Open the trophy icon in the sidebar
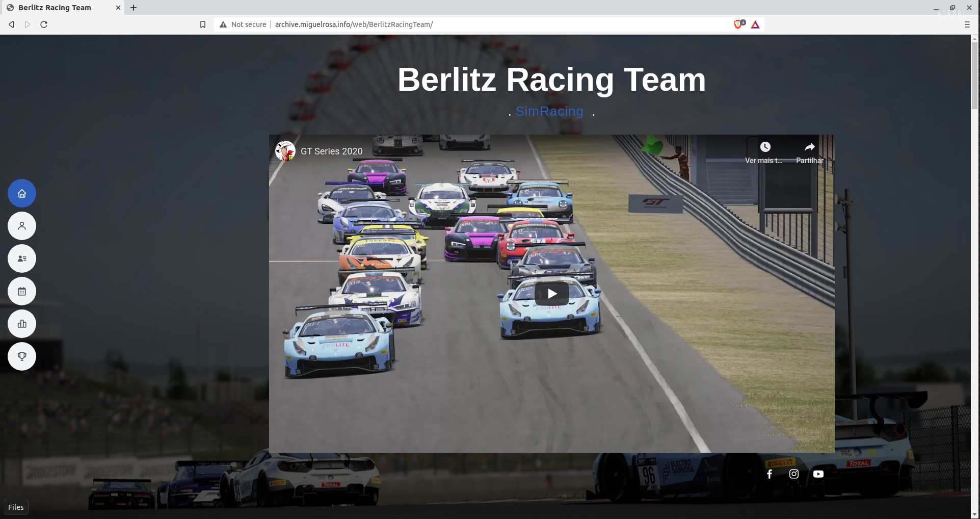 [x=21, y=356]
